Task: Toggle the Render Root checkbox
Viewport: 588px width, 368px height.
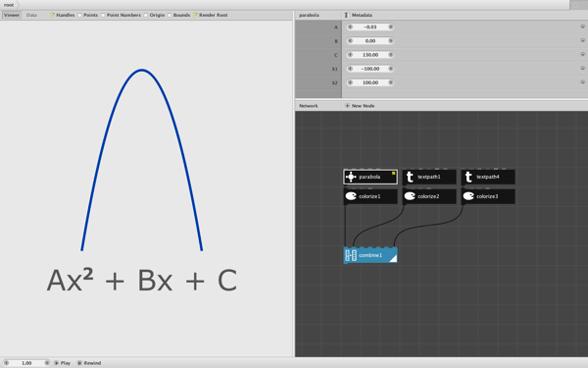Action: pyautogui.click(x=195, y=15)
